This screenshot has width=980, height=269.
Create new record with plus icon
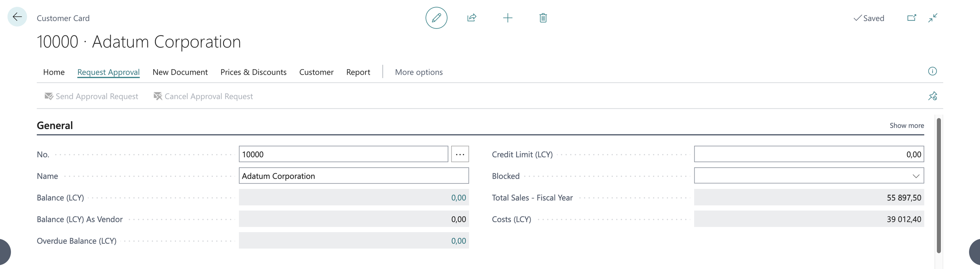coord(507,18)
